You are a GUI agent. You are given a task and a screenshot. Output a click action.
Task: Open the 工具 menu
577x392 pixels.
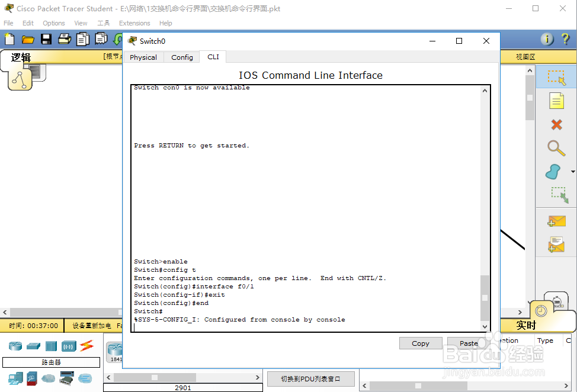pyautogui.click(x=104, y=23)
